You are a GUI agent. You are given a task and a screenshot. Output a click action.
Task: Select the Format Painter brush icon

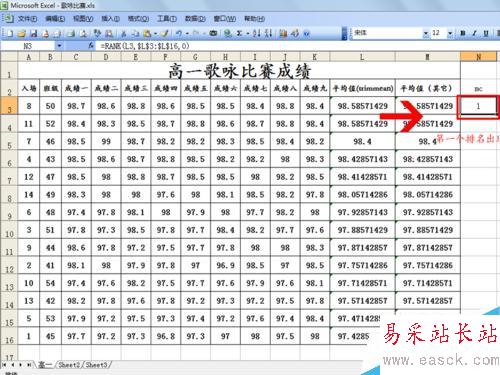[x=164, y=33]
